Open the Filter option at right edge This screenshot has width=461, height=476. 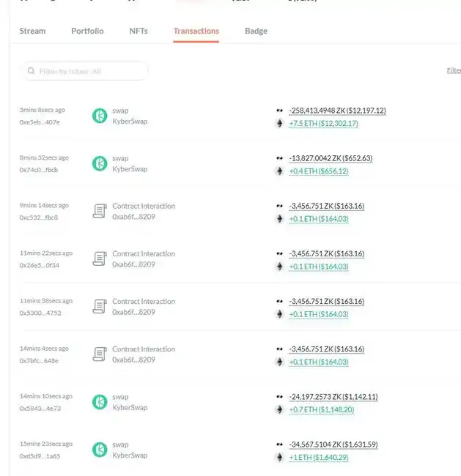pyautogui.click(x=453, y=71)
